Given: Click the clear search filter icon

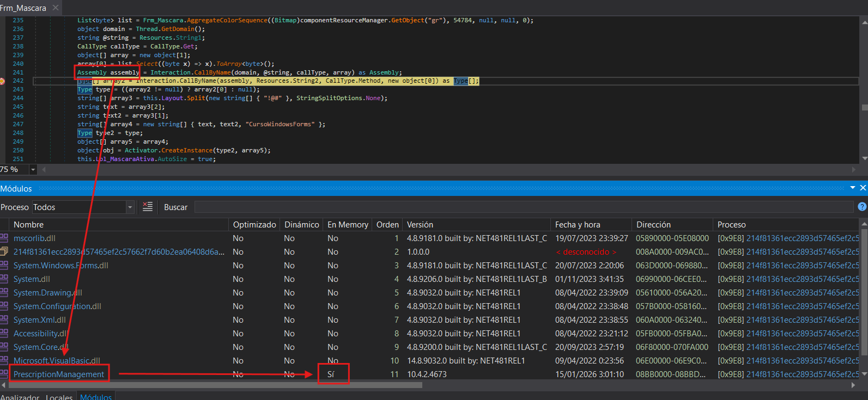Looking at the screenshot, I should [147, 207].
